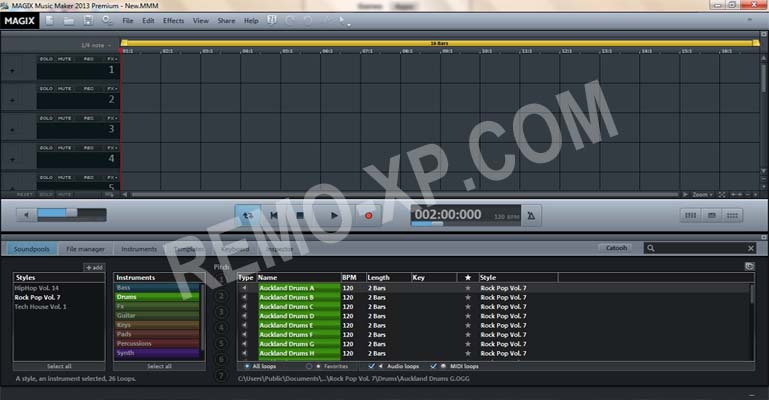Open FX dropdown on track 4
Screen dimensions: 769x400
pos(112,148)
